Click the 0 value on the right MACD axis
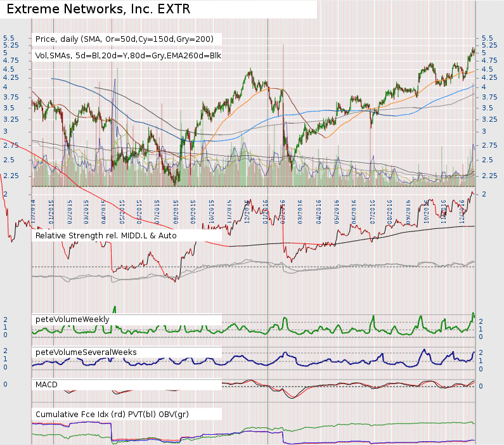Viewport: 504px width, 445px height. click(x=481, y=386)
